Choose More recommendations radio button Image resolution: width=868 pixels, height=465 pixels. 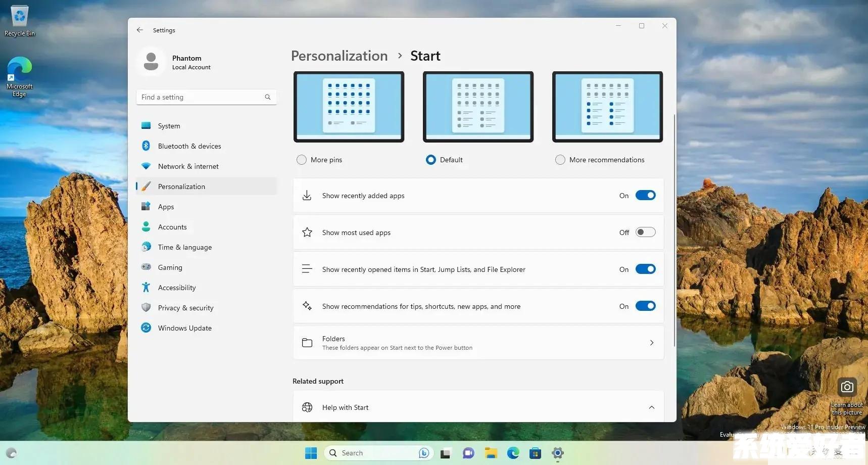click(560, 160)
